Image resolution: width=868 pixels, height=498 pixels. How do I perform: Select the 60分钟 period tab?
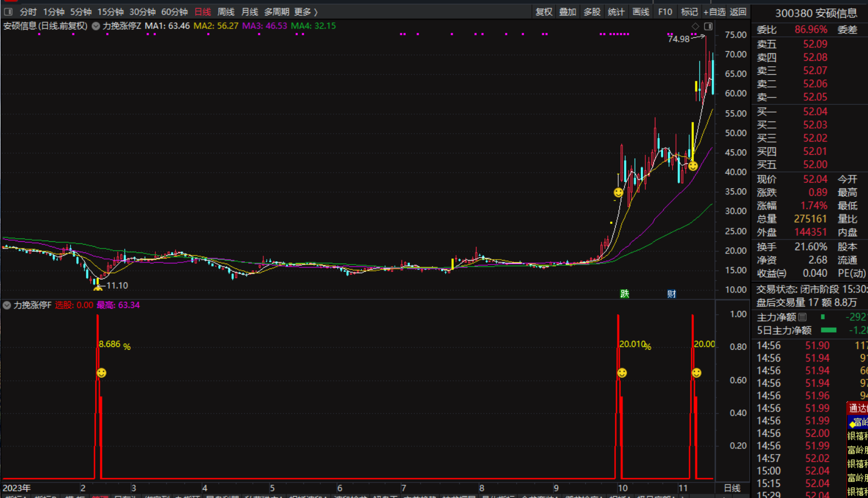point(174,12)
